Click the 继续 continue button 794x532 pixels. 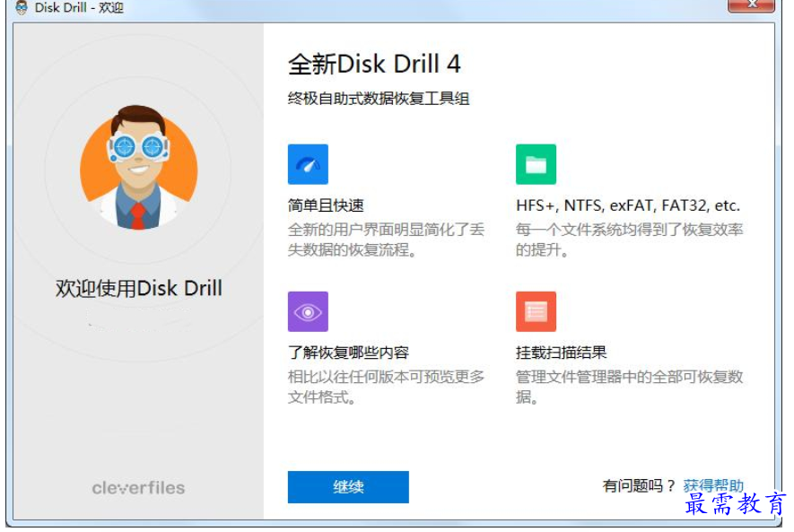click(x=348, y=487)
